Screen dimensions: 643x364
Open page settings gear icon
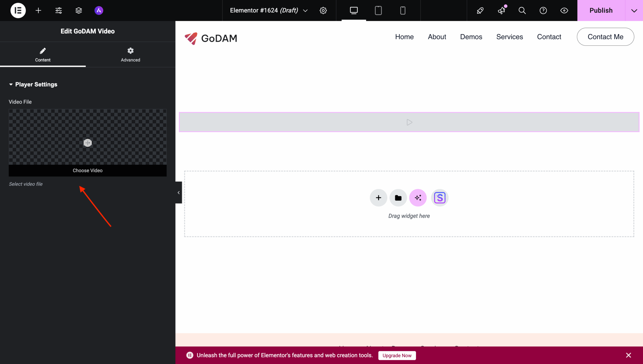pos(323,11)
